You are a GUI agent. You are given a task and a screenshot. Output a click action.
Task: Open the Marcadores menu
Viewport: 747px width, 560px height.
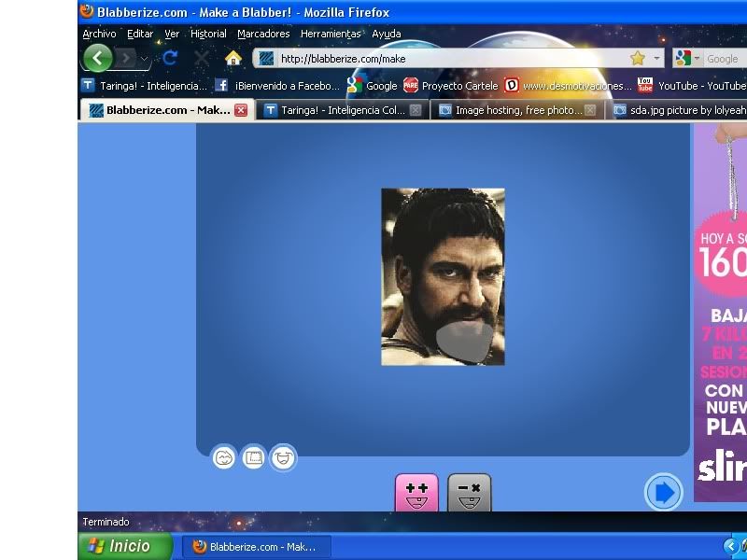click(263, 34)
